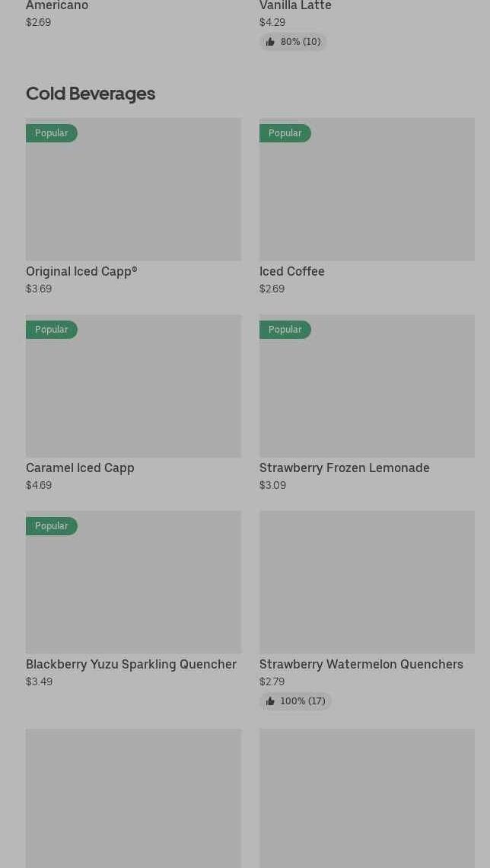Click the Americano item name
This screenshot has height=868, width=490.
[x=57, y=6]
